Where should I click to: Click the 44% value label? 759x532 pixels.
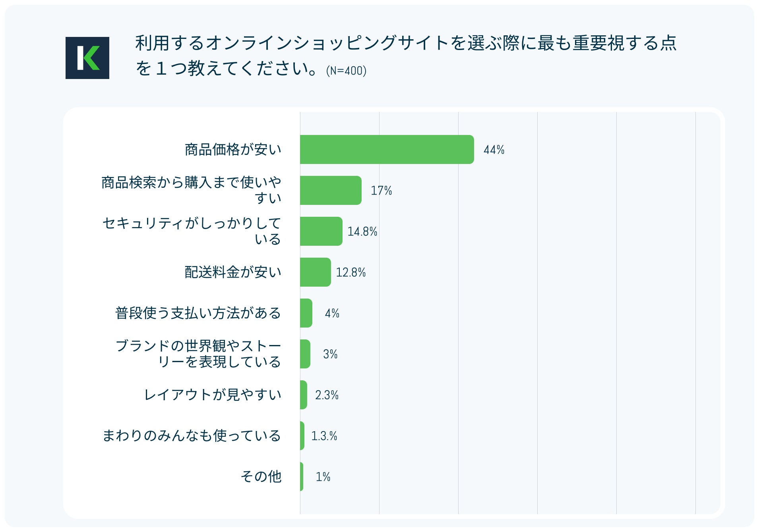(x=494, y=150)
